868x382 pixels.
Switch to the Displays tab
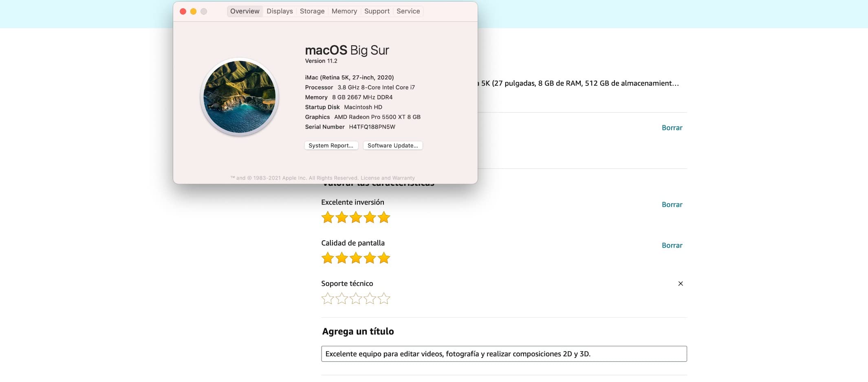point(280,11)
